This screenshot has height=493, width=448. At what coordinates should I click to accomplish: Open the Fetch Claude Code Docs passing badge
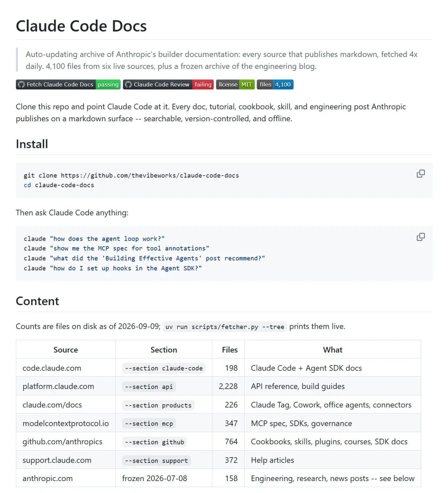[x=68, y=84]
